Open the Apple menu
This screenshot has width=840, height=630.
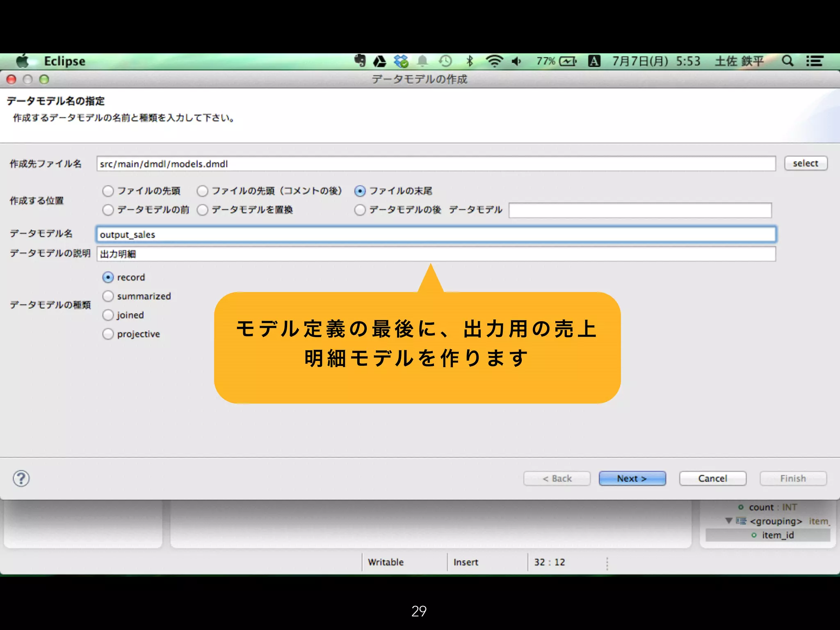[x=23, y=61]
